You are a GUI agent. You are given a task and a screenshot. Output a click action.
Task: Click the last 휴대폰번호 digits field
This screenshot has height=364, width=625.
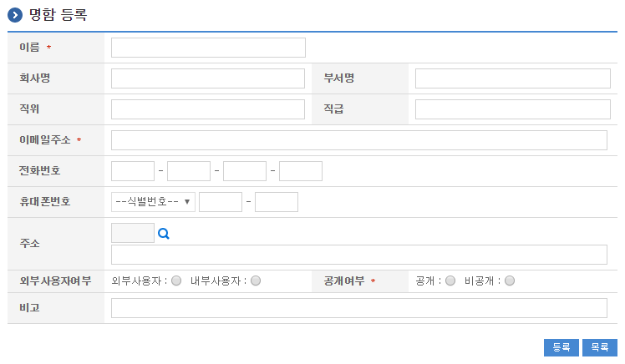pyautogui.click(x=277, y=202)
